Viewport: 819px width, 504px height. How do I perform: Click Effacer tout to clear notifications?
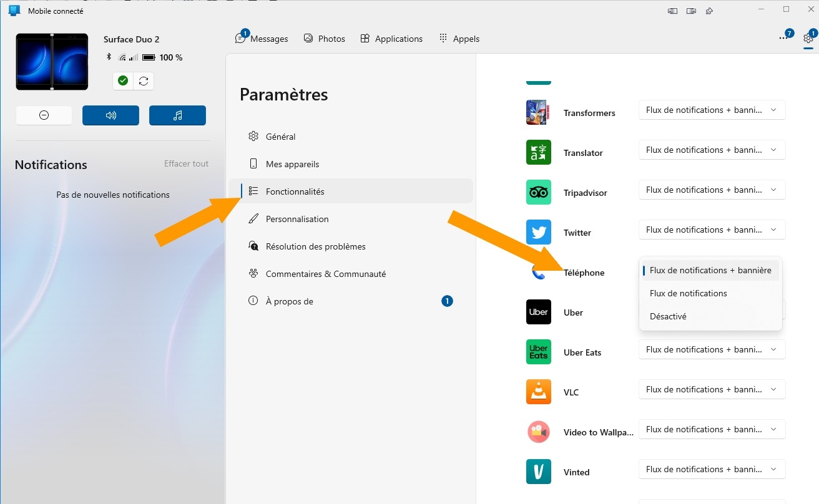click(x=186, y=164)
